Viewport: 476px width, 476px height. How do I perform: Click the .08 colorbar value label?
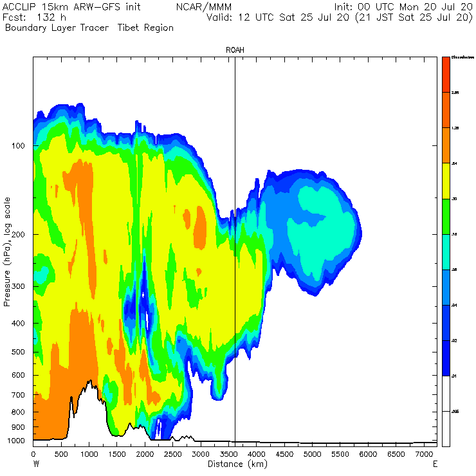click(454, 270)
